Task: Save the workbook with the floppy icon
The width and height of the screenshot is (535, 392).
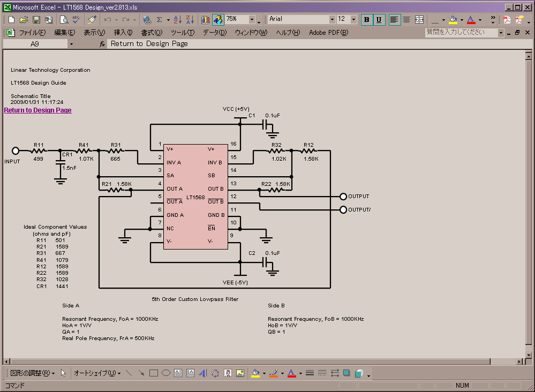Action: coord(36,19)
